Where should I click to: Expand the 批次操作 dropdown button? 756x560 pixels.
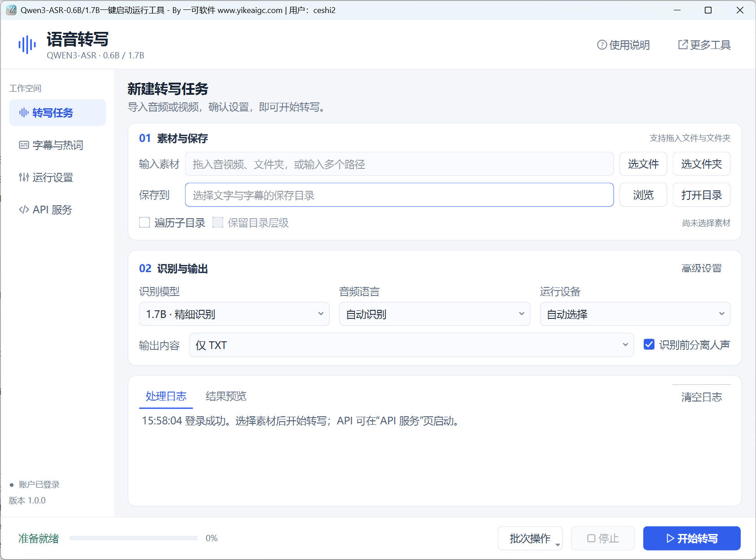(530, 538)
